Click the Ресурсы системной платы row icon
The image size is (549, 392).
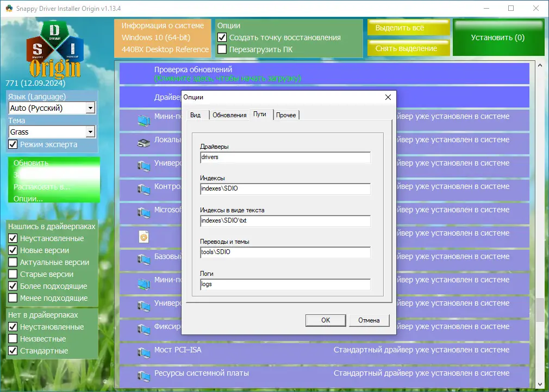(142, 375)
